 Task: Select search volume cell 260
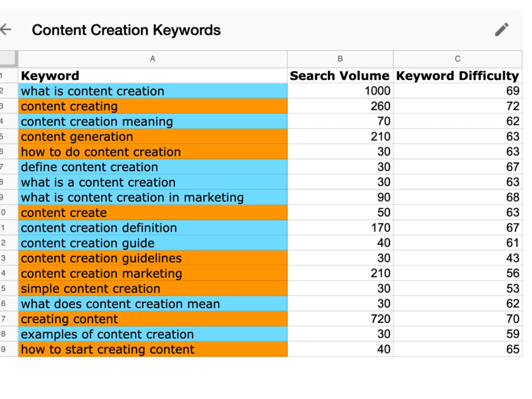pos(340,106)
